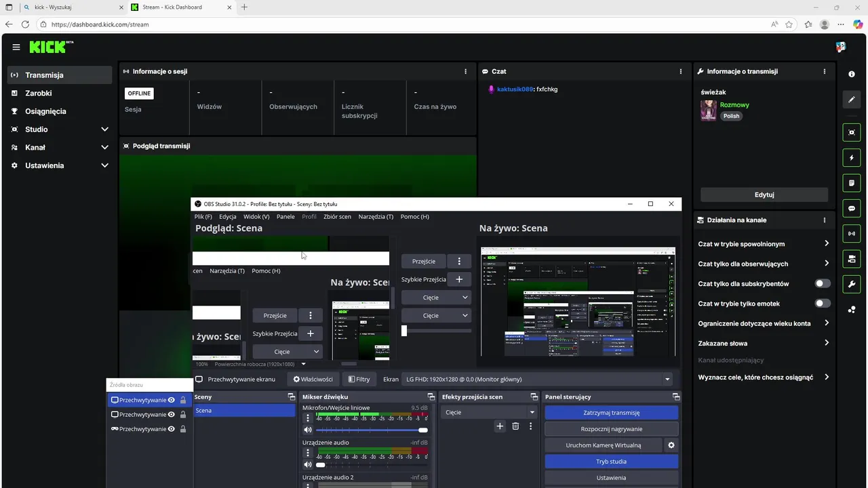Click the studio mode transition T-bar slider
Screen dimensions: 868x488
pos(436,331)
